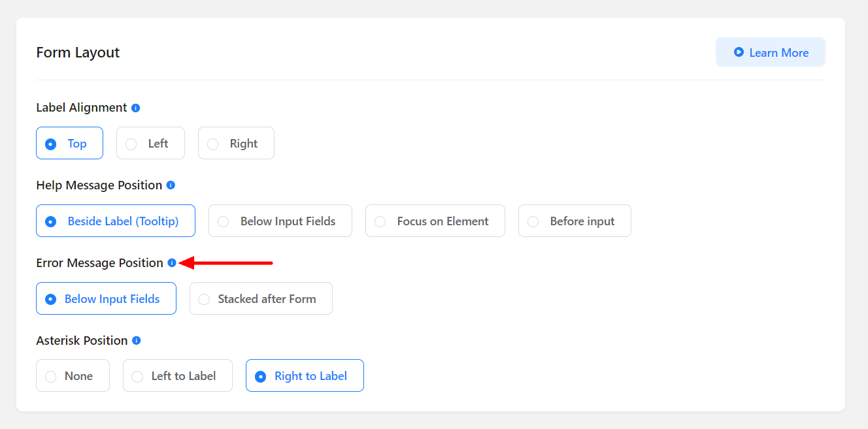Select Left to Label asterisk position
The image size is (868, 429).
[x=178, y=376]
